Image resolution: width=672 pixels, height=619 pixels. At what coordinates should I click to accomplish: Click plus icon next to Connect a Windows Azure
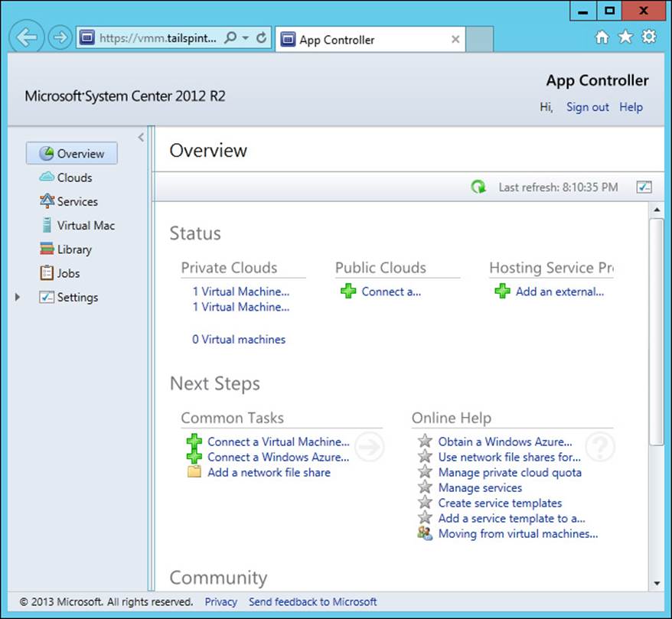pos(194,456)
